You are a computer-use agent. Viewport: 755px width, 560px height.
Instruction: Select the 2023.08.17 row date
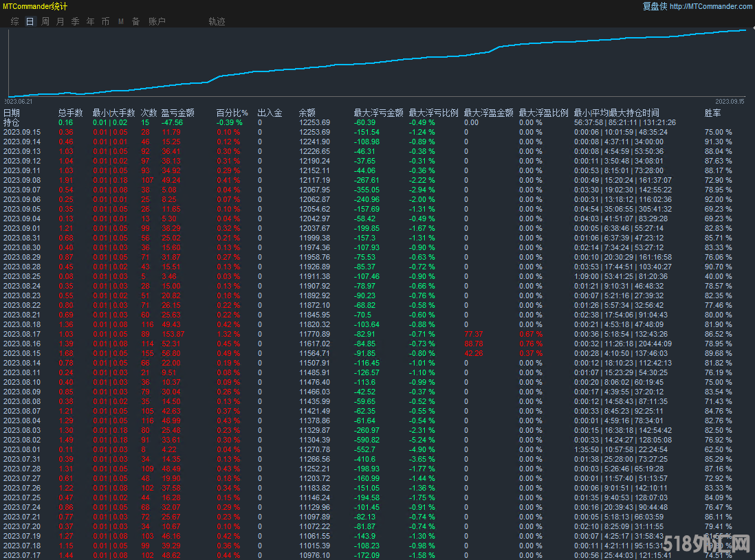tap(22, 334)
